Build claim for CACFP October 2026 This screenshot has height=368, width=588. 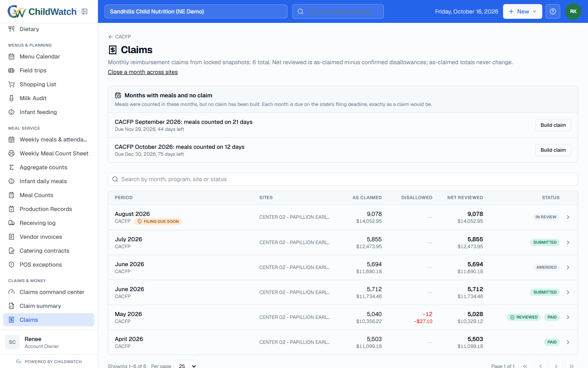point(553,150)
